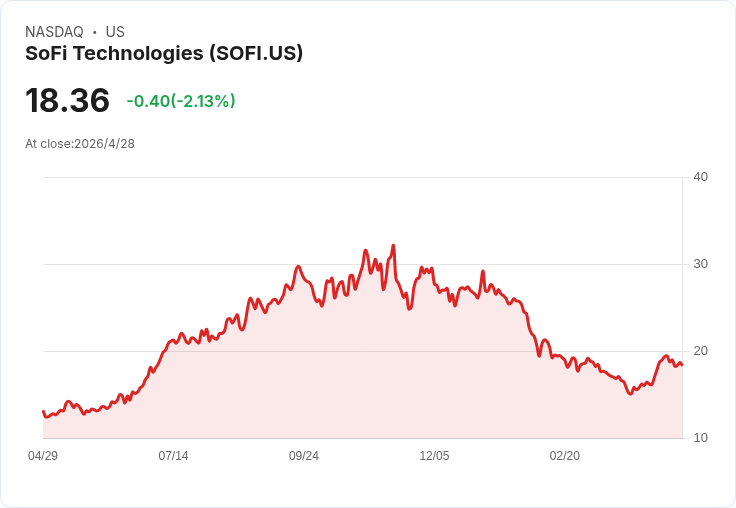
Task: Click the 20 price axis label
Action: (x=700, y=351)
